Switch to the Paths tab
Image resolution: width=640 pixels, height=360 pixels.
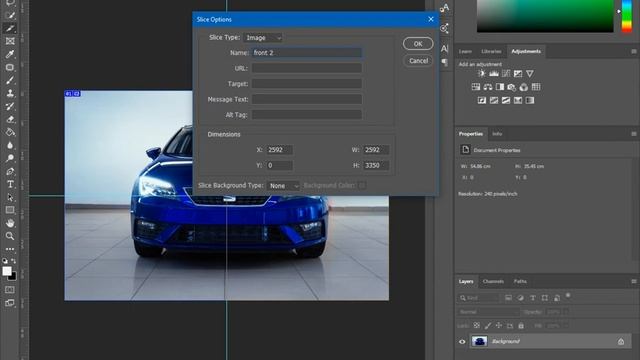point(520,281)
